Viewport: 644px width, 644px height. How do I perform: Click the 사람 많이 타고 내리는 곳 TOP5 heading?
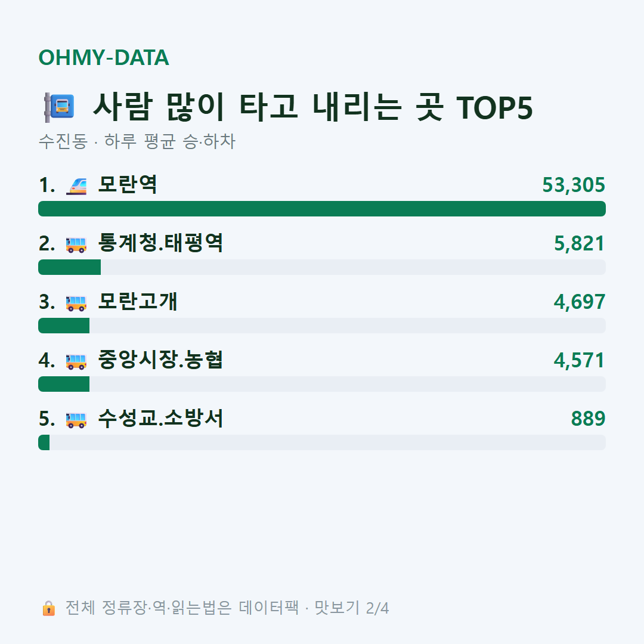point(312,107)
